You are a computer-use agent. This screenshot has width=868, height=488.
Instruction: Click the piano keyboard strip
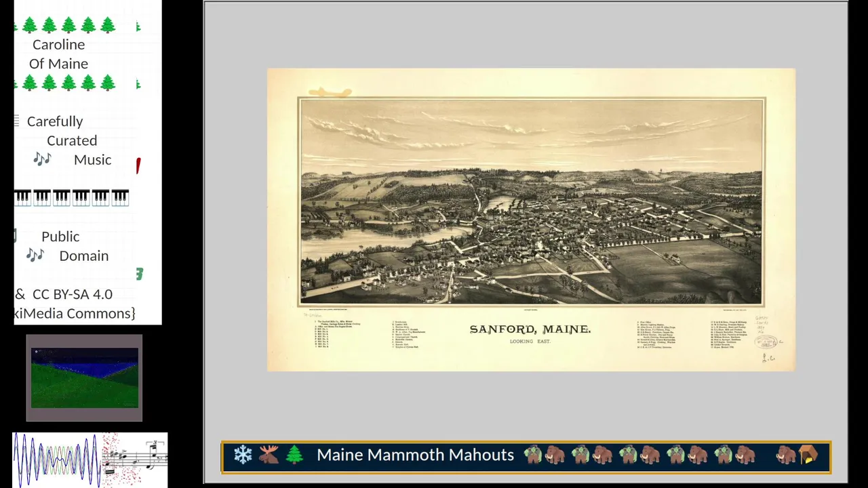tap(71, 197)
